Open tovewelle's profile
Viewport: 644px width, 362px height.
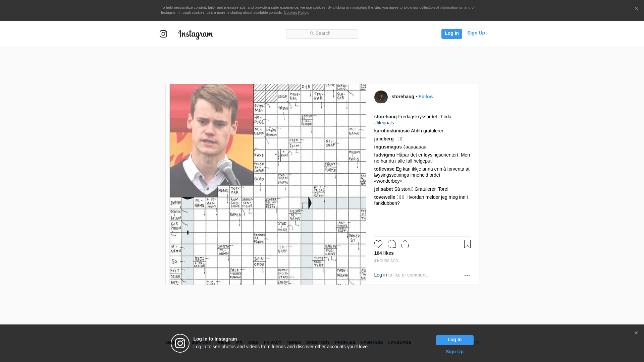(385, 197)
